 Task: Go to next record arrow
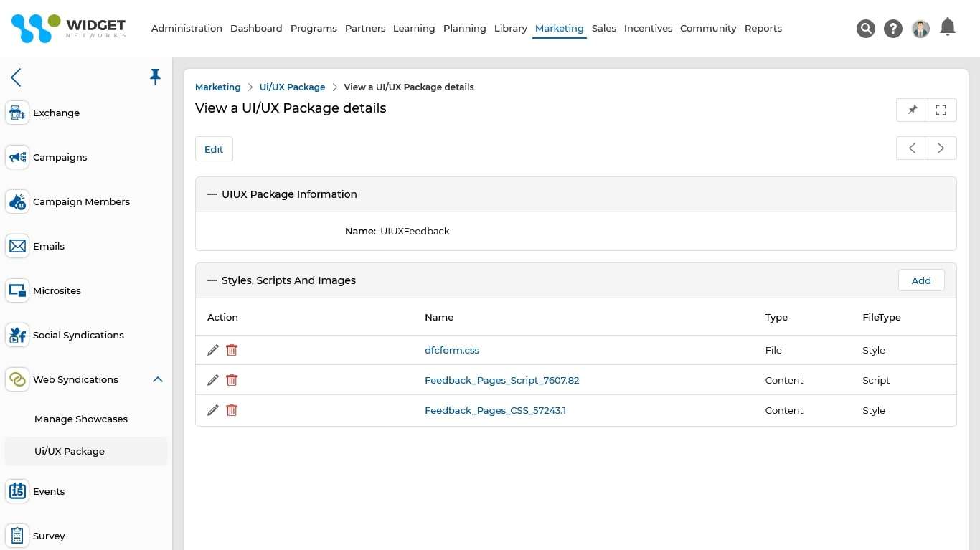click(941, 148)
